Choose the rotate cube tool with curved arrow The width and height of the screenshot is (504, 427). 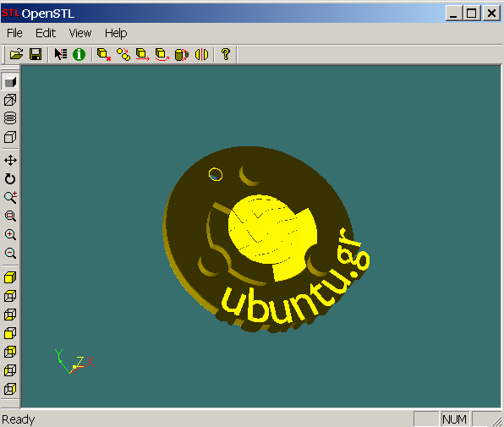pos(162,54)
